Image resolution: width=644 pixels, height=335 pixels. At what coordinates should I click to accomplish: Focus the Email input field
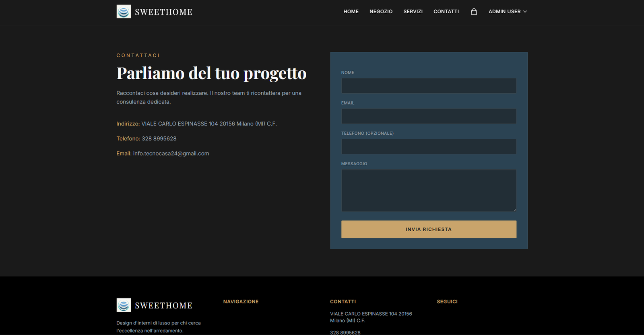pos(429,116)
